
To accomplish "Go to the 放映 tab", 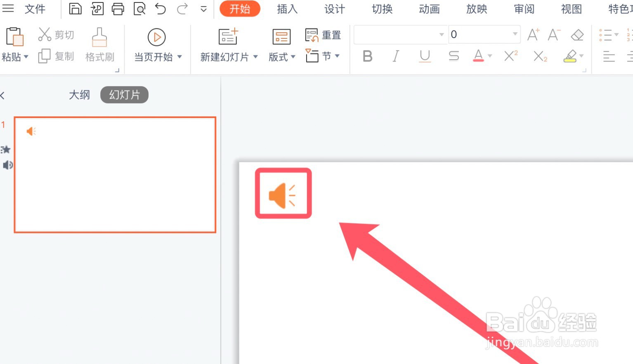I will tap(477, 9).
